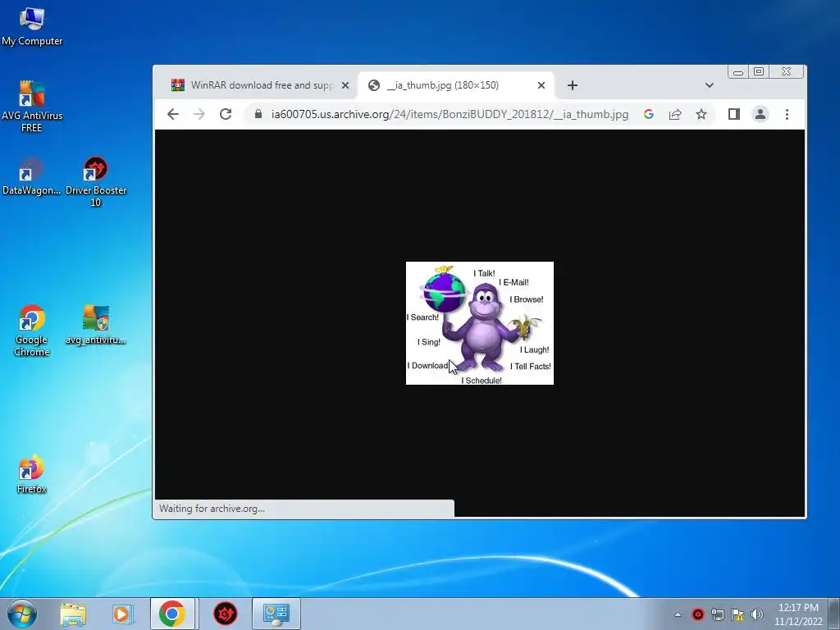Open Windows Media Player from taskbar

click(x=121, y=614)
